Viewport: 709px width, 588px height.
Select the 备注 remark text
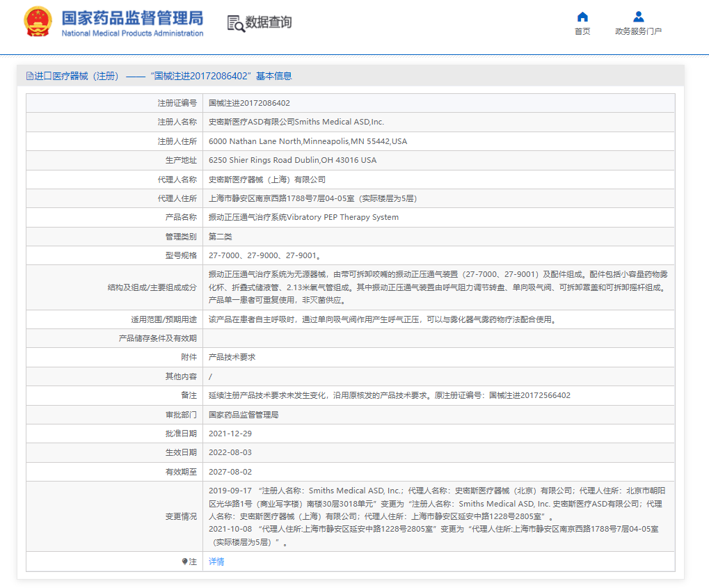tap(390, 395)
